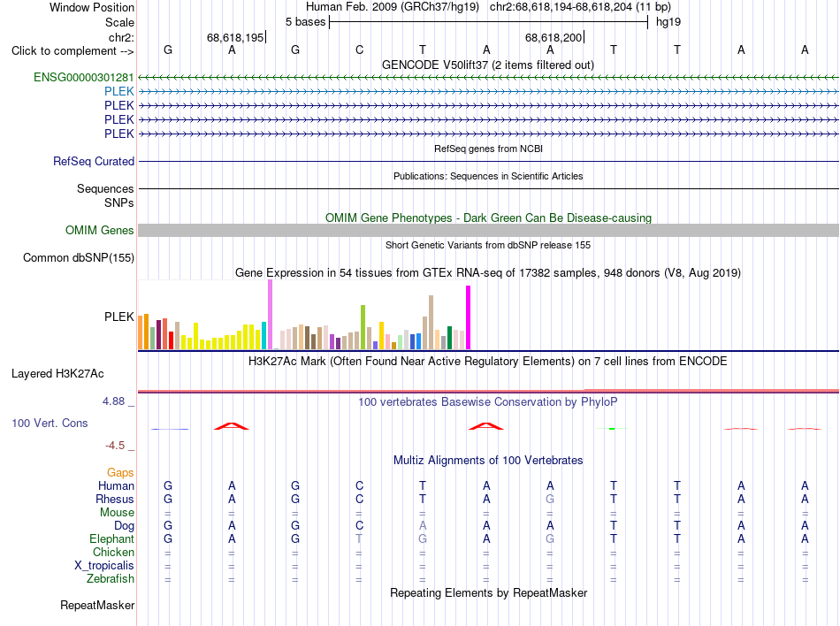This screenshot has width=840, height=626.
Task: Click the Sequences track label
Action: tap(105, 188)
